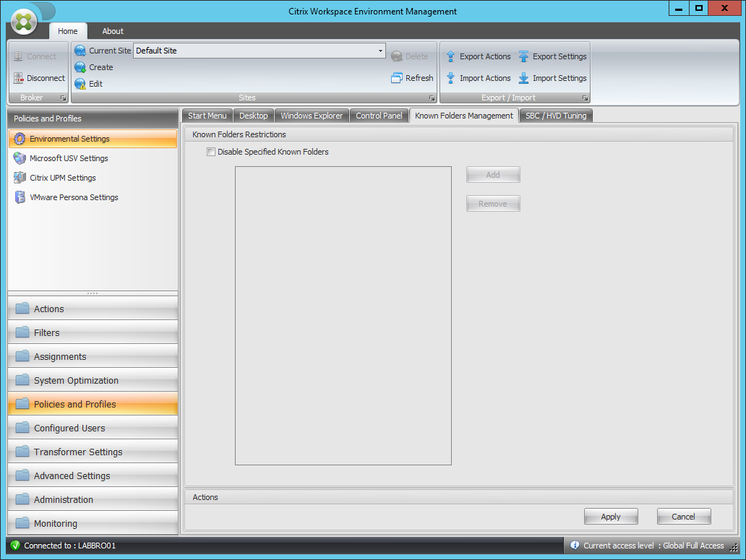Click the Export Actions icon
Image resolution: width=746 pixels, height=560 pixels.
click(479, 56)
